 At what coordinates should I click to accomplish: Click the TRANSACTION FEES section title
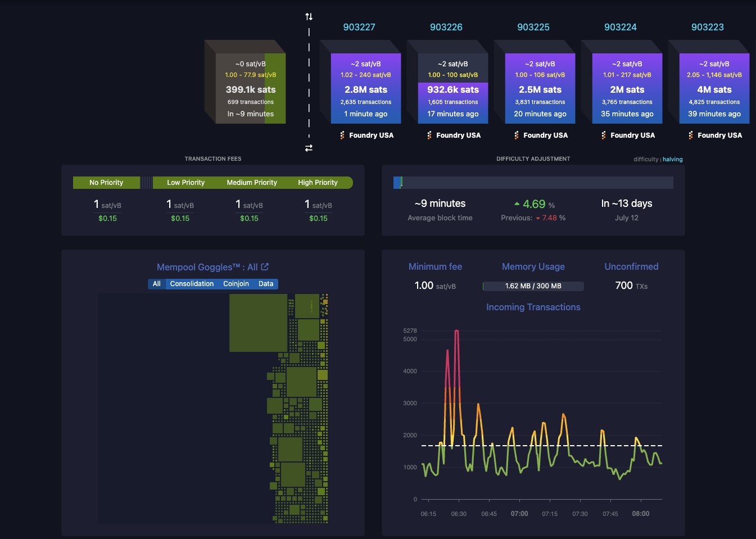coord(213,159)
